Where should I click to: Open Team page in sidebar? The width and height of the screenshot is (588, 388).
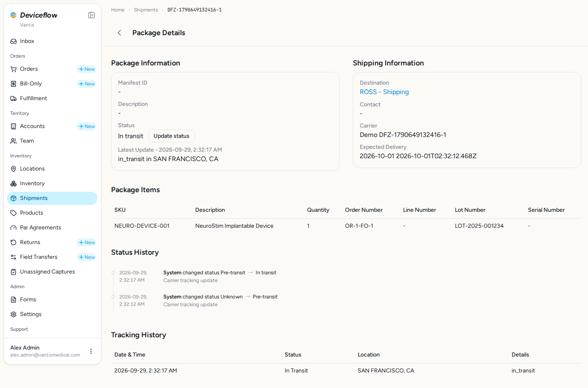coord(52,141)
